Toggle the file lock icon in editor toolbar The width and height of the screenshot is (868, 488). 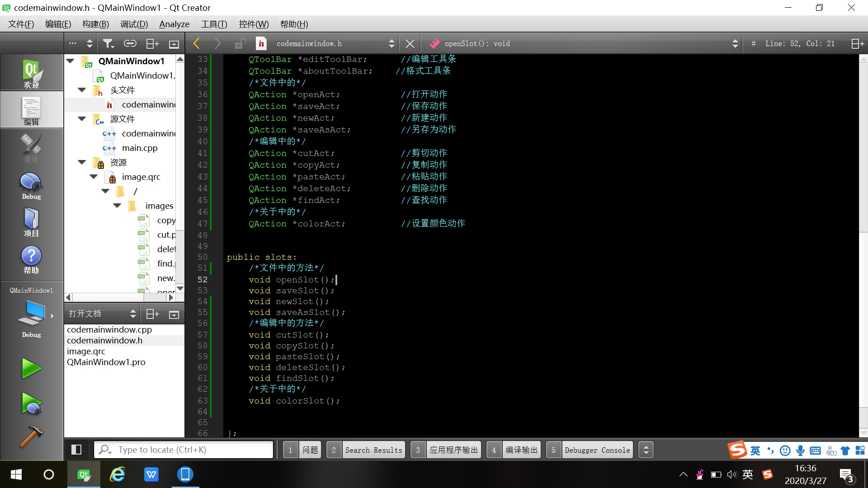tap(240, 43)
